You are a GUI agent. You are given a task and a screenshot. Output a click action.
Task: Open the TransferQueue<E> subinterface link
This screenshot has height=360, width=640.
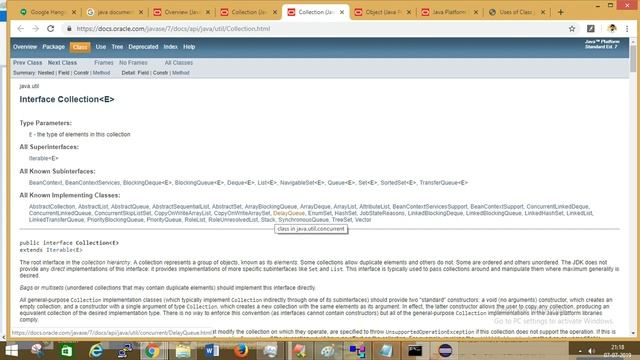pos(444,182)
